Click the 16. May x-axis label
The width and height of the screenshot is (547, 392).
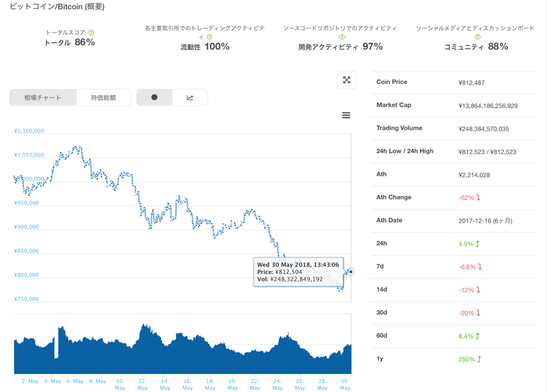[x=187, y=384]
